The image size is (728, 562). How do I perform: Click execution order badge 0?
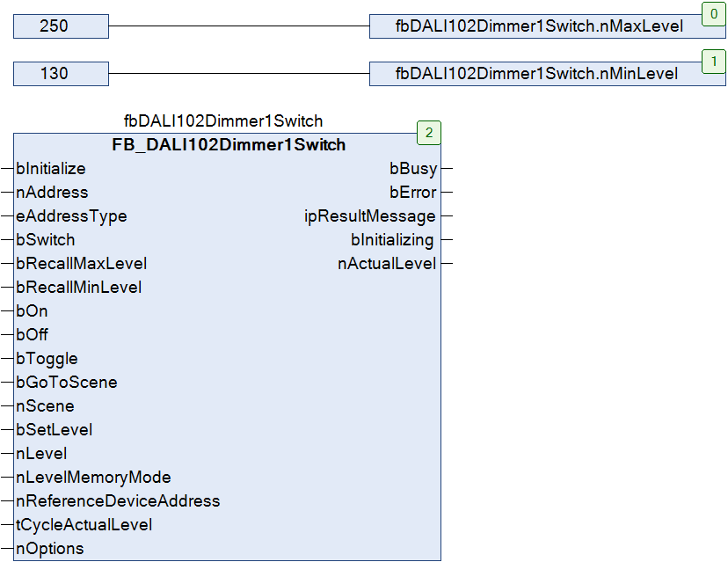(714, 14)
